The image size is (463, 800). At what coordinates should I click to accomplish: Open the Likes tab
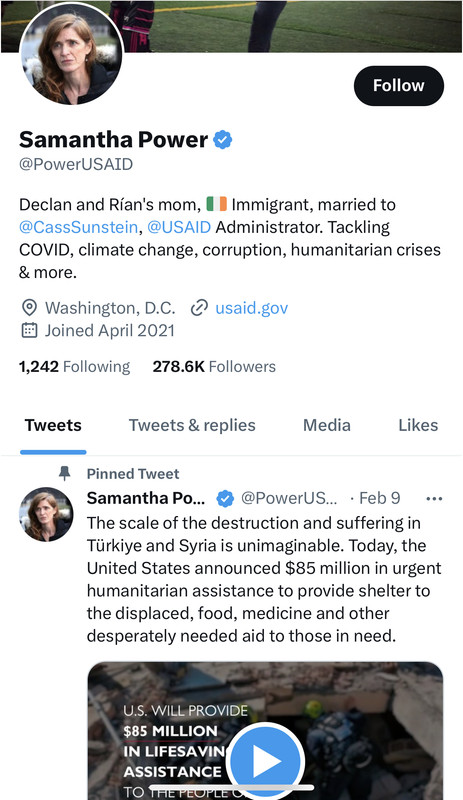418,426
